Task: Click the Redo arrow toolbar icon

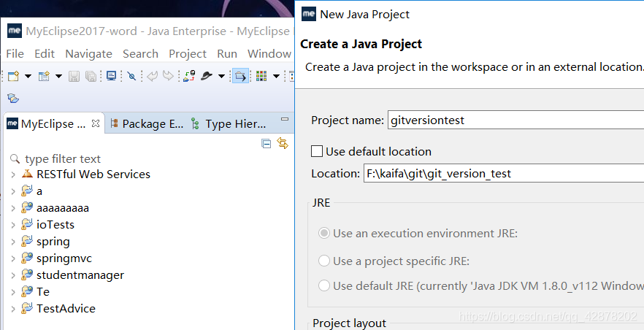Action: tap(169, 76)
